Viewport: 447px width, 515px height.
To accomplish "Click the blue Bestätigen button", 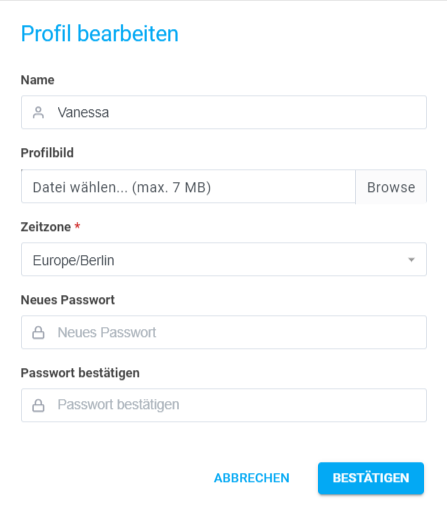I will click(x=371, y=478).
